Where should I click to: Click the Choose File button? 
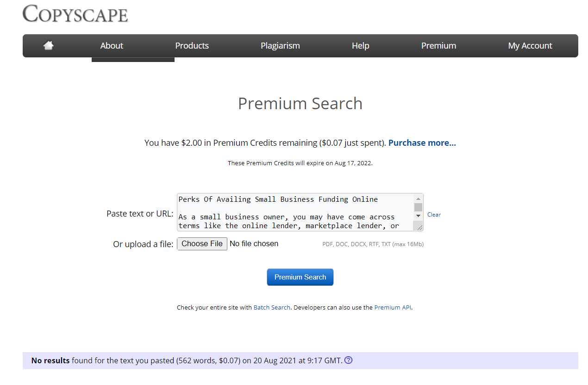[x=202, y=244]
